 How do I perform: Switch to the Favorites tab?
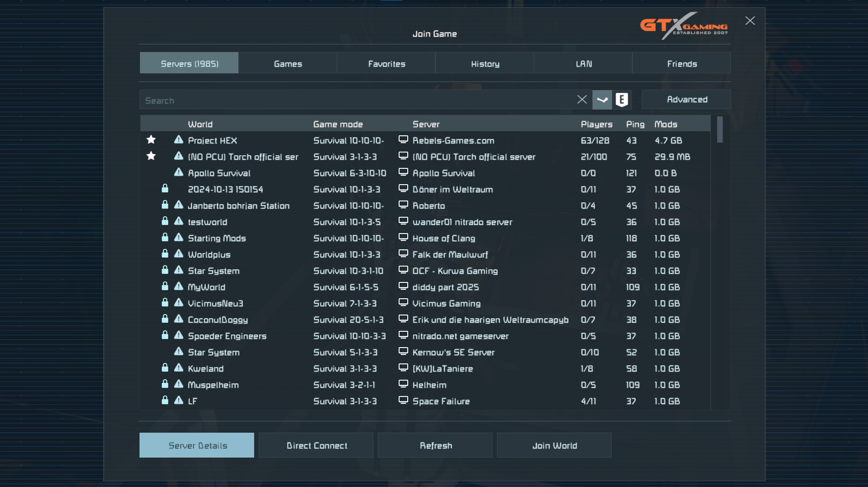click(x=386, y=63)
